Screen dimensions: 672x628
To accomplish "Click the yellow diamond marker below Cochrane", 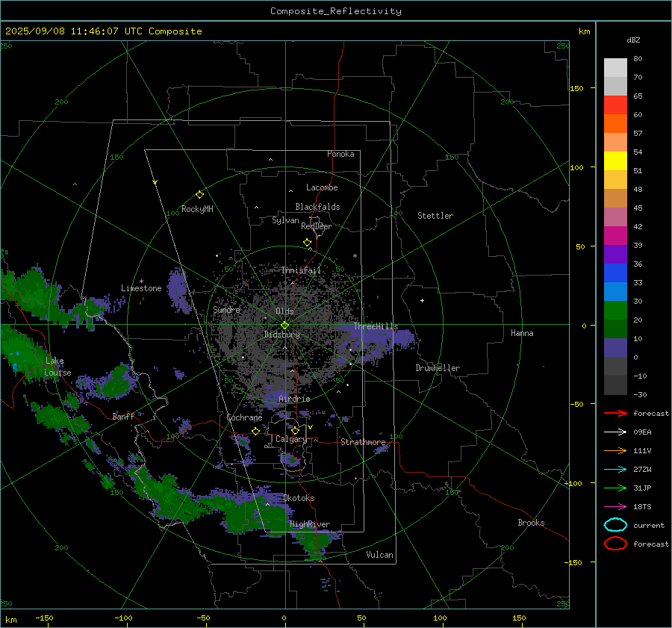I will tap(256, 431).
